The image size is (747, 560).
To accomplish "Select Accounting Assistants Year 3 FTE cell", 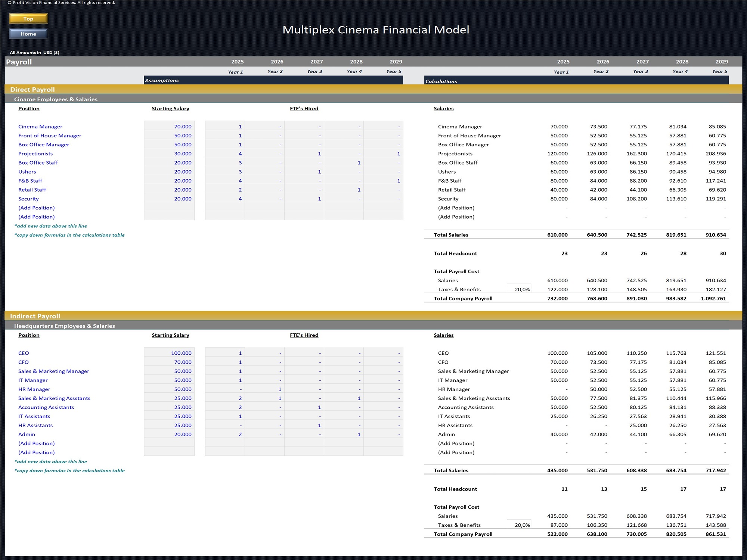I will tap(304, 407).
